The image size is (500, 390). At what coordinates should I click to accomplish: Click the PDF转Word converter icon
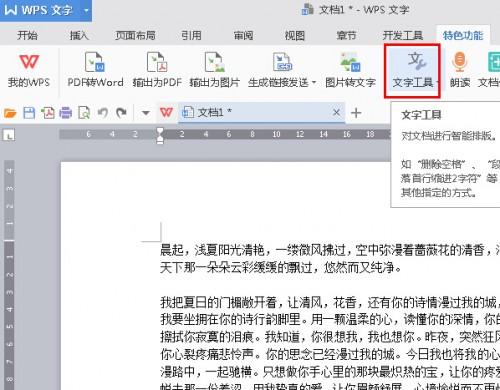(95, 71)
